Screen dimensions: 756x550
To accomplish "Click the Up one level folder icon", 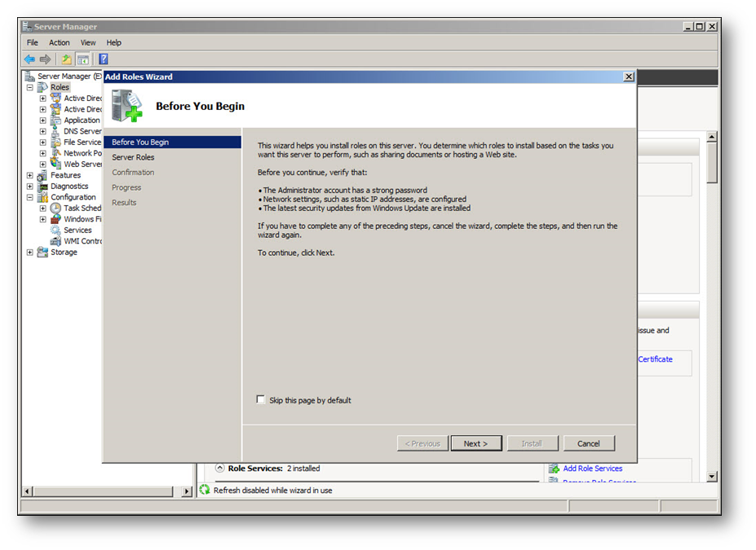I will [x=67, y=59].
